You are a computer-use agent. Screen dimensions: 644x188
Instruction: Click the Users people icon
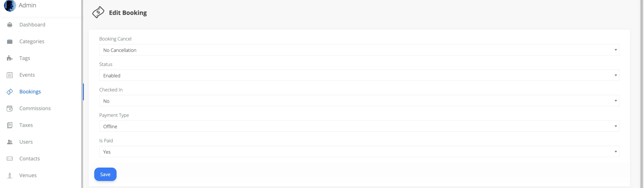(10, 142)
